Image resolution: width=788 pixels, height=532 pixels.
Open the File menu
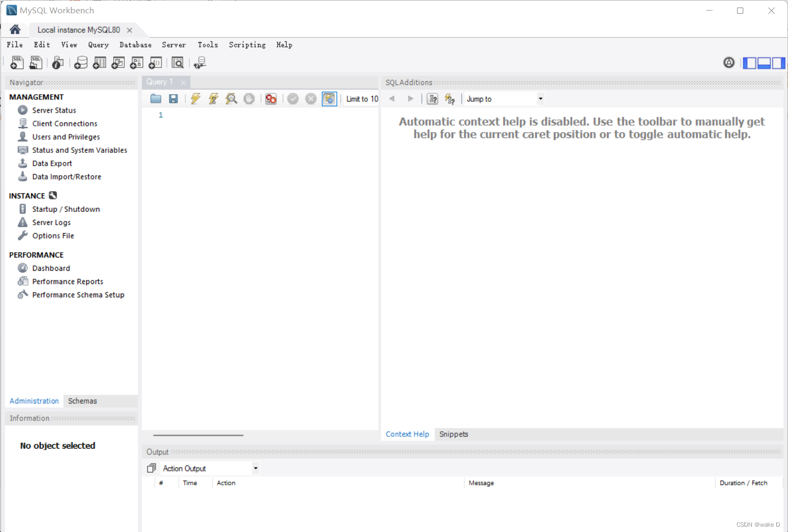(15, 45)
